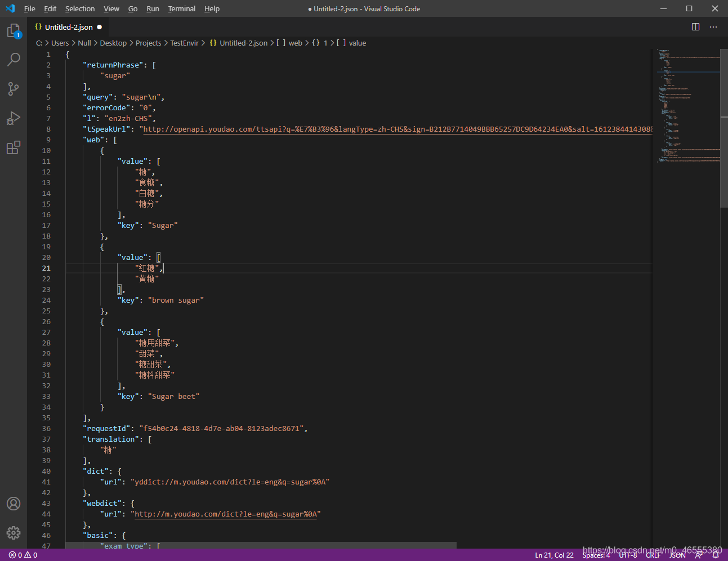Click the Projects breadcrumb segment
Viewport: 728px width, 561px height.
[148, 43]
